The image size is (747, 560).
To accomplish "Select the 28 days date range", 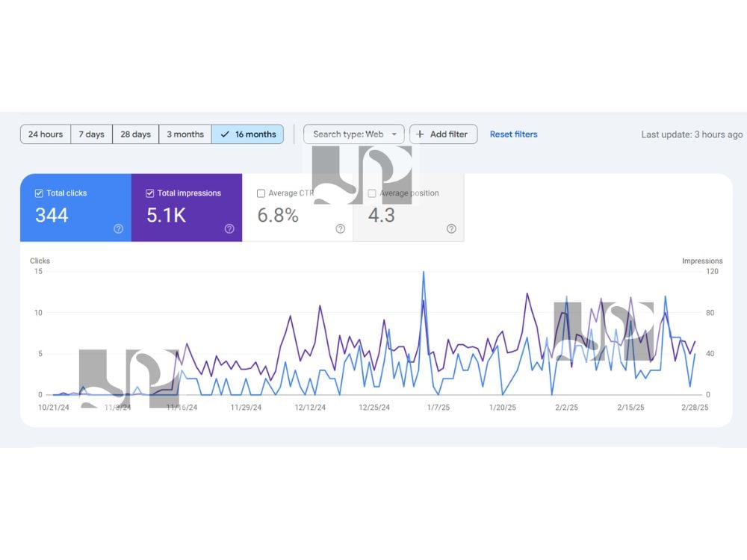I will [x=135, y=134].
